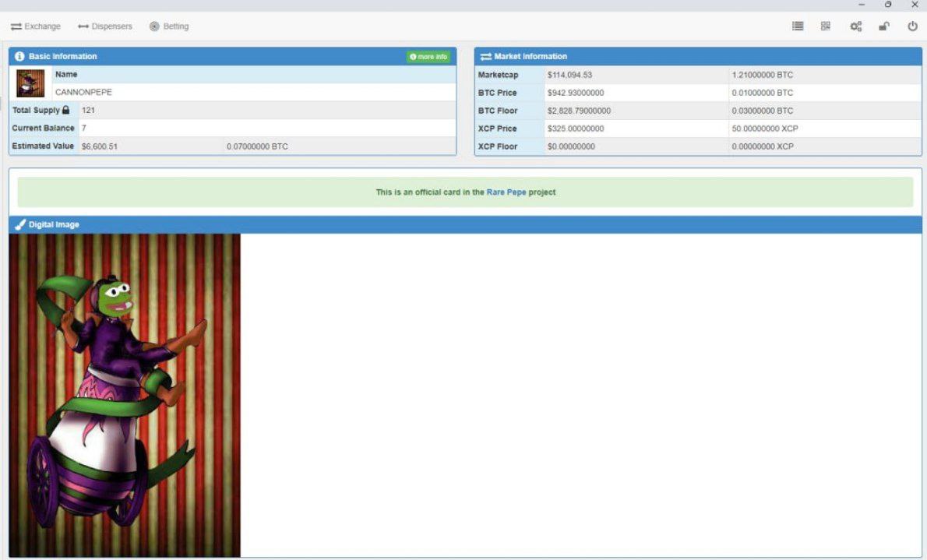This screenshot has height=560, width=927.
Task: Click the XCP Floor label
Action: (x=498, y=146)
